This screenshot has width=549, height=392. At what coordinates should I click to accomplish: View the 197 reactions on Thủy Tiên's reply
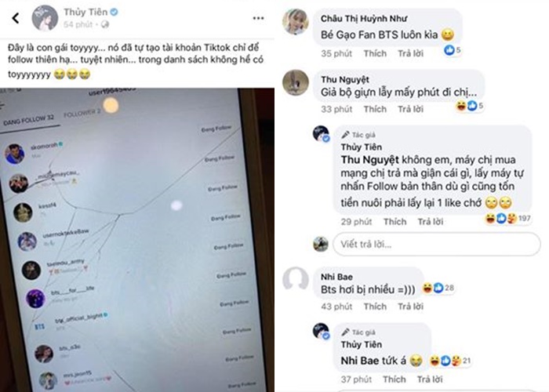pos(507,219)
